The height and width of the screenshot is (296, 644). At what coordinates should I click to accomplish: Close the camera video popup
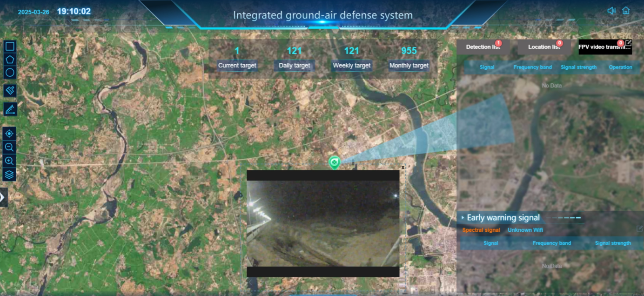coord(403,167)
